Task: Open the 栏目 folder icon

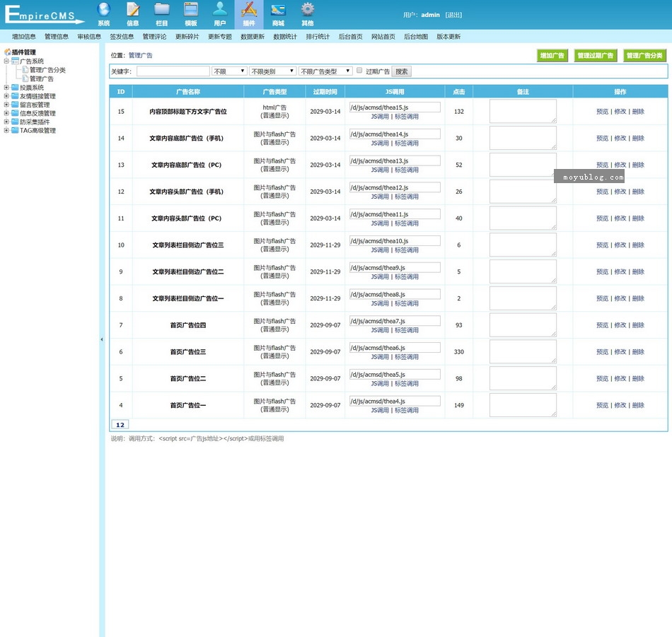Action: coord(162,9)
